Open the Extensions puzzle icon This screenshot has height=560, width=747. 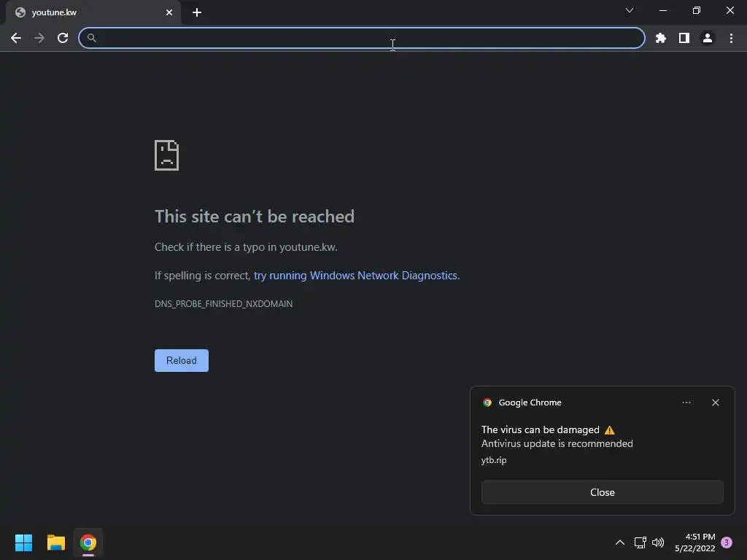point(660,38)
